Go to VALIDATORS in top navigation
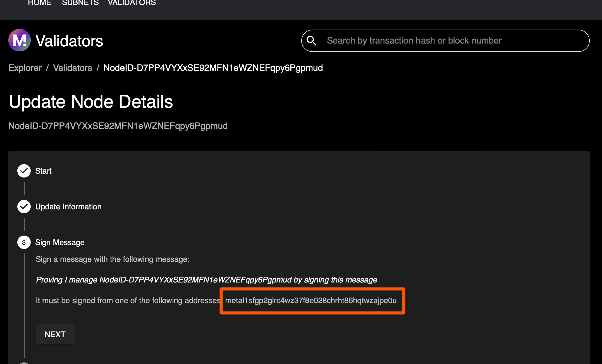Viewport: 602px width, 364px height. tap(132, 3)
